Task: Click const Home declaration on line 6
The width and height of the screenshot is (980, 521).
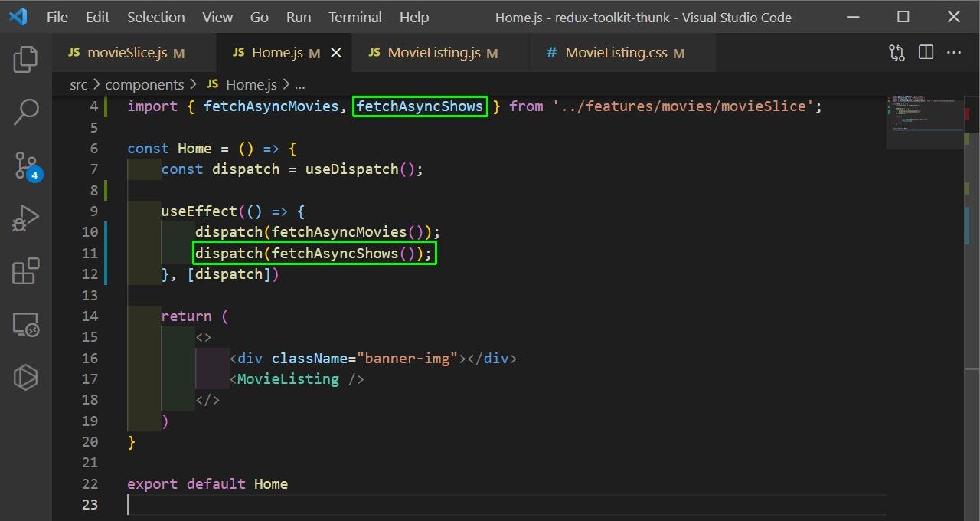Action: pyautogui.click(x=169, y=149)
